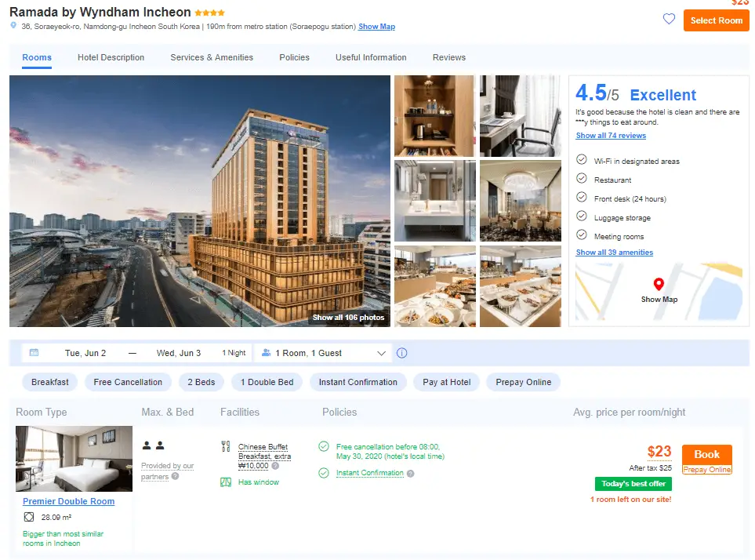The height and width of the screenshot is (560, 755).
Task: Click the bathroom photo thumbnail
Action: pyautogui.click(x=434, y=200)
